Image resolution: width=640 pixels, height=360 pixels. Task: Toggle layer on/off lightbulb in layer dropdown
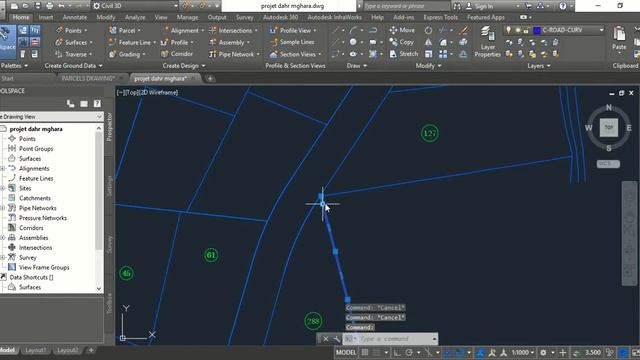[x=509, y=30]
